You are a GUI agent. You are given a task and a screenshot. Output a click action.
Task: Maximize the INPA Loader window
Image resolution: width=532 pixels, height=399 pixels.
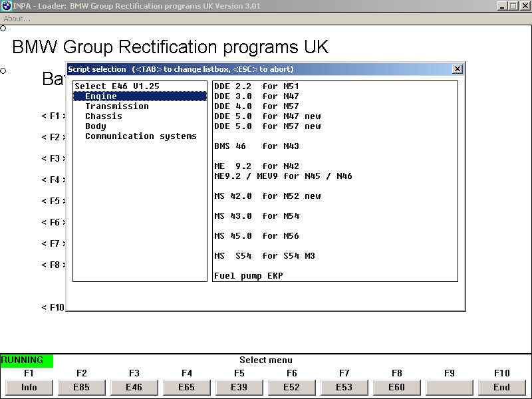[x=513, y=6]
